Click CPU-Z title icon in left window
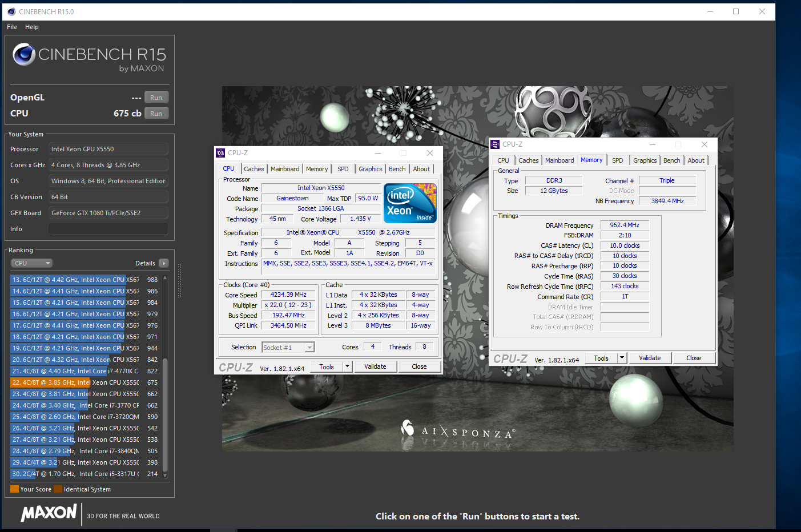This screenshot has height=532, width=801. coord(220,153)
